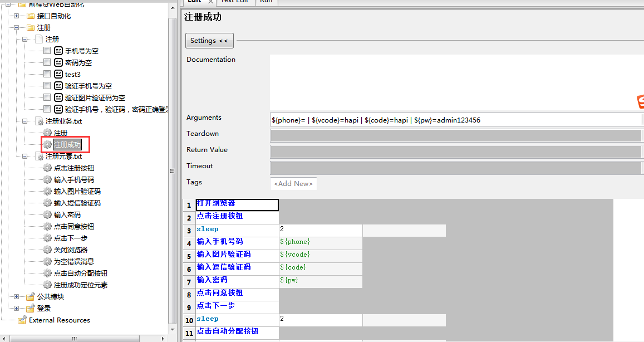Collapse the 注册元素.txt node
Image resolution: width=644 pixels, height=342 pixels.
coord(24,156)
